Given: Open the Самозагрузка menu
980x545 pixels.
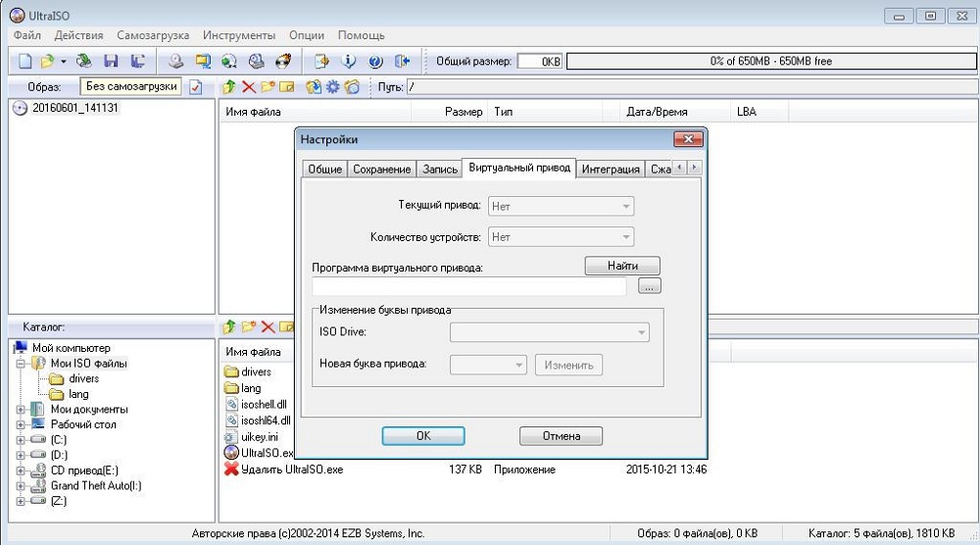Looking at the screenshot, I should (x=153, y=35).
